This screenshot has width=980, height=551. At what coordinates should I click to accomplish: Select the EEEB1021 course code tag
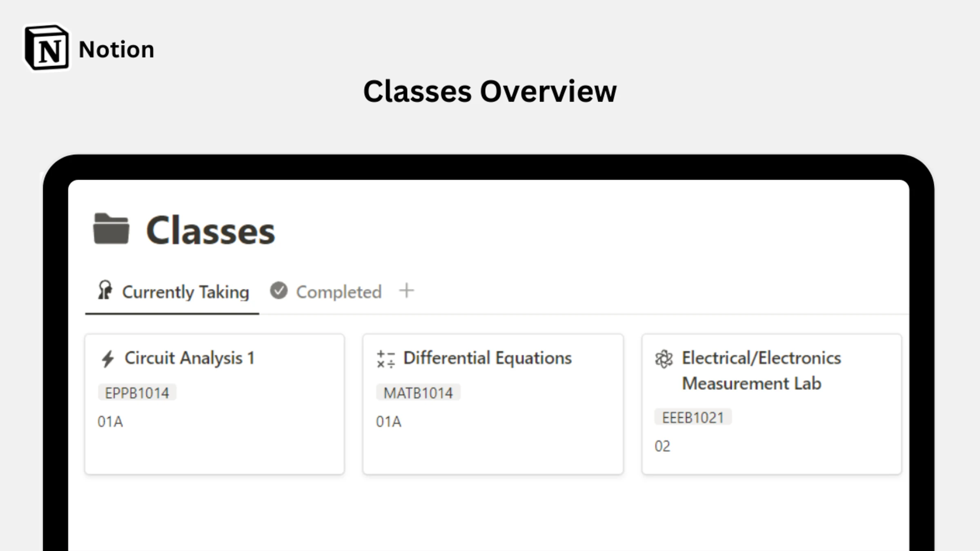[693, 417]
